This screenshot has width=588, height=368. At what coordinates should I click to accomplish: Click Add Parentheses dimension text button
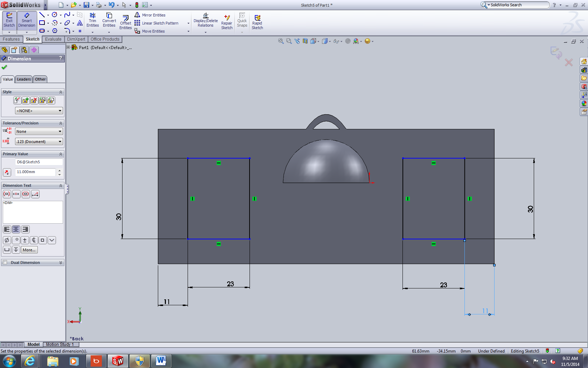[x=7, y=194]
